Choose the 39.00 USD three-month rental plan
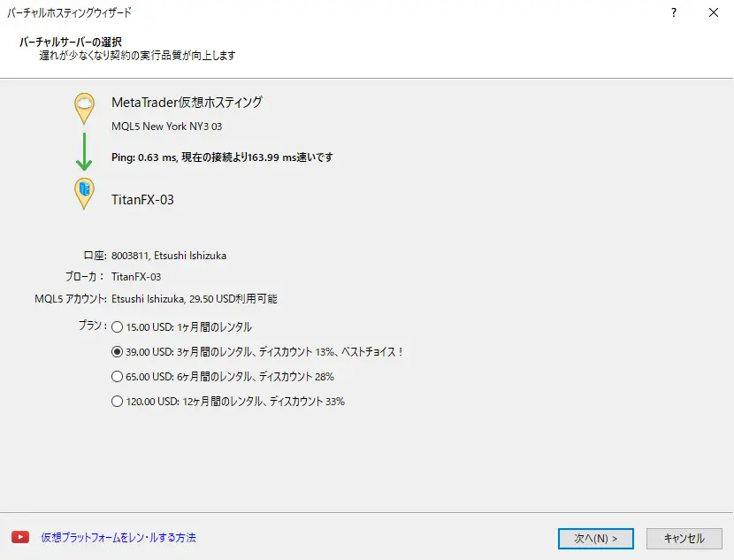734x560 pixels. (117, 351)
